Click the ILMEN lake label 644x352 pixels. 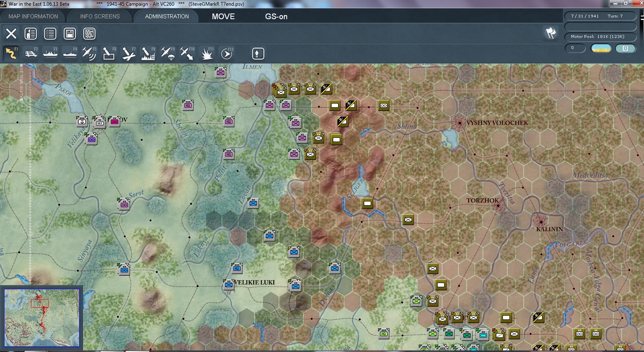pyautogui.click(x=252, y=67)
